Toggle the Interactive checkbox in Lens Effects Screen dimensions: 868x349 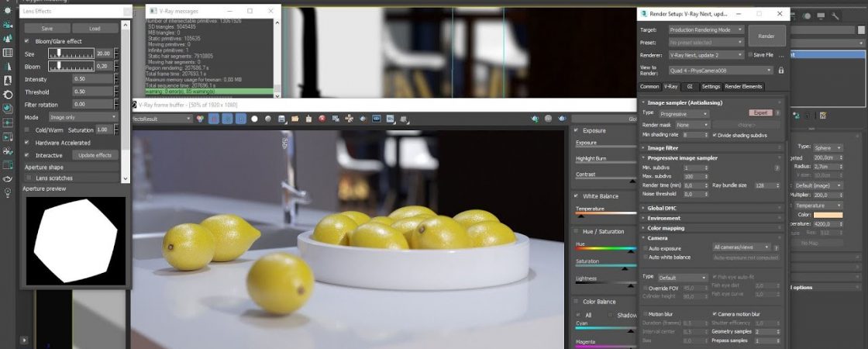coord(26,155)
